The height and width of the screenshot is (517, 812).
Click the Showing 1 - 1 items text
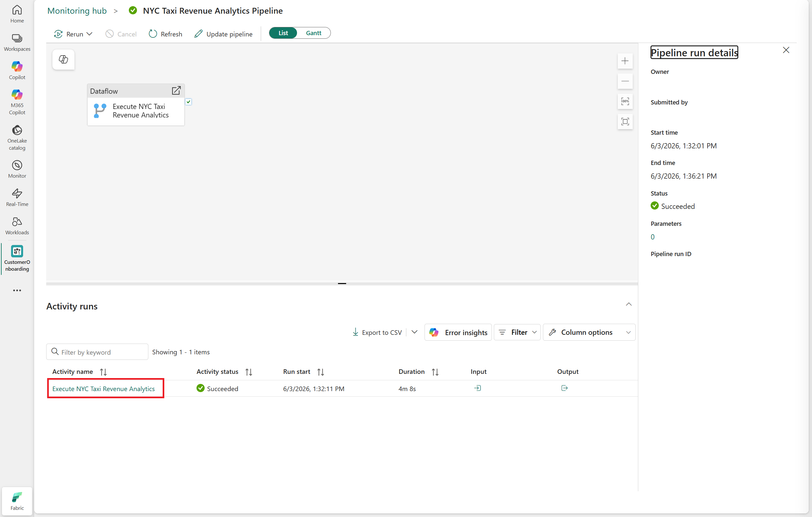pos(181,352)
